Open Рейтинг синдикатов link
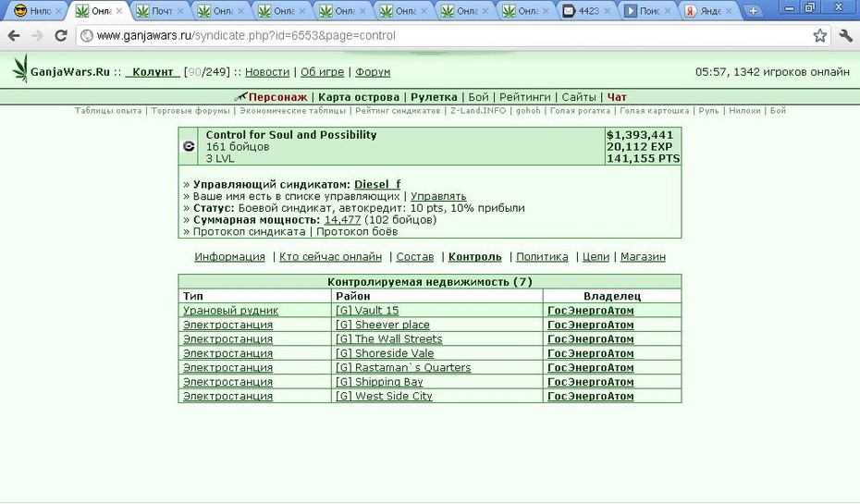Screen dimensions: 860x504 [398, 111]
